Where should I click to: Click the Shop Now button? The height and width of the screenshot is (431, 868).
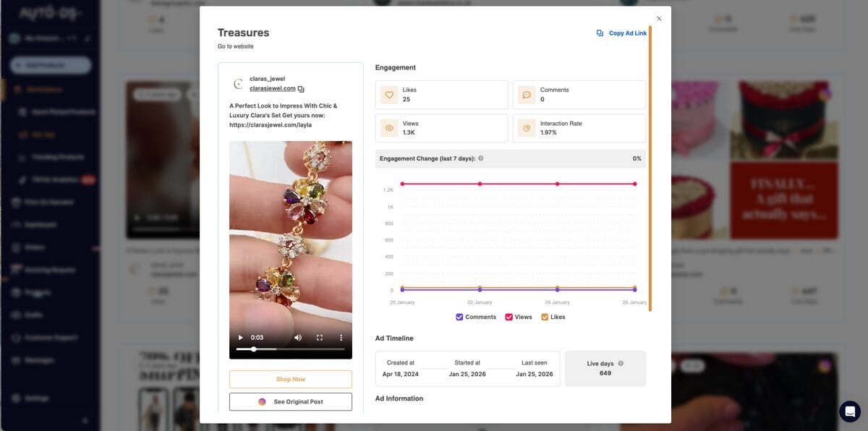[x=290, y=378]
